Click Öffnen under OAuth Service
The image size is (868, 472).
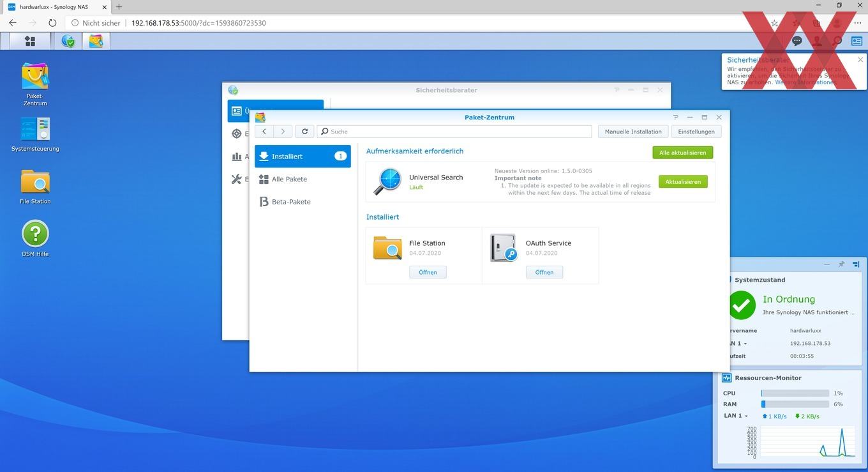pos(544,272)
